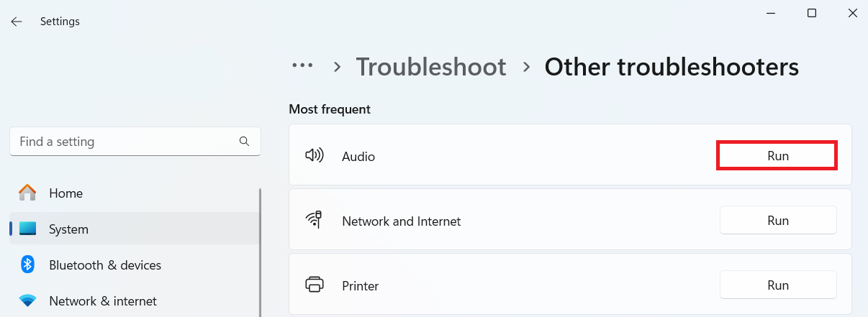Maximize the Settings window

812,13
